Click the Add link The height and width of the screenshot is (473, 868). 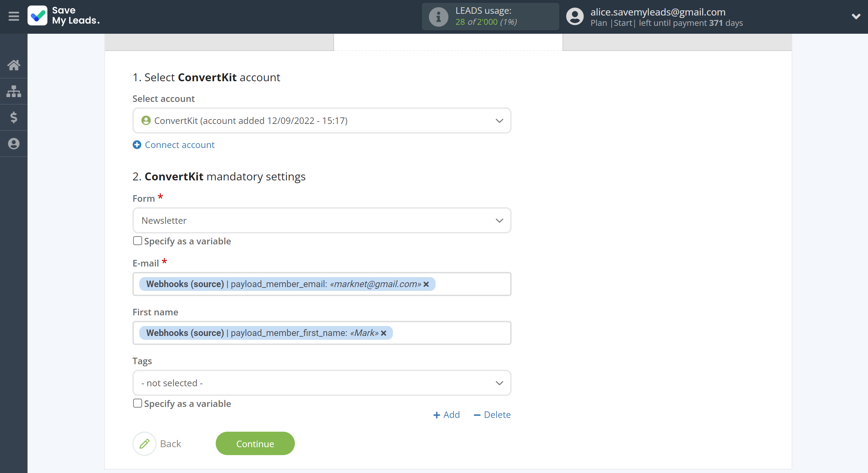pyautogui.click(x=446, y=415)
